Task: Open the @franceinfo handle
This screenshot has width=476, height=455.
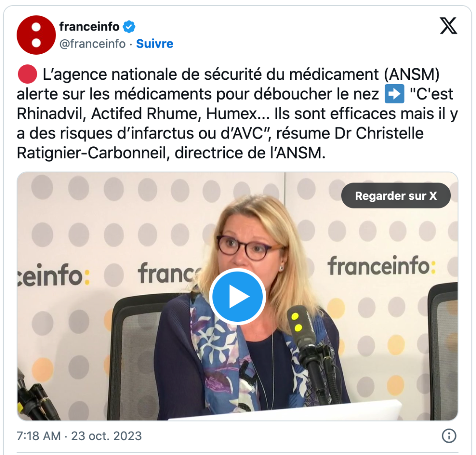Action: pos(93,44)
